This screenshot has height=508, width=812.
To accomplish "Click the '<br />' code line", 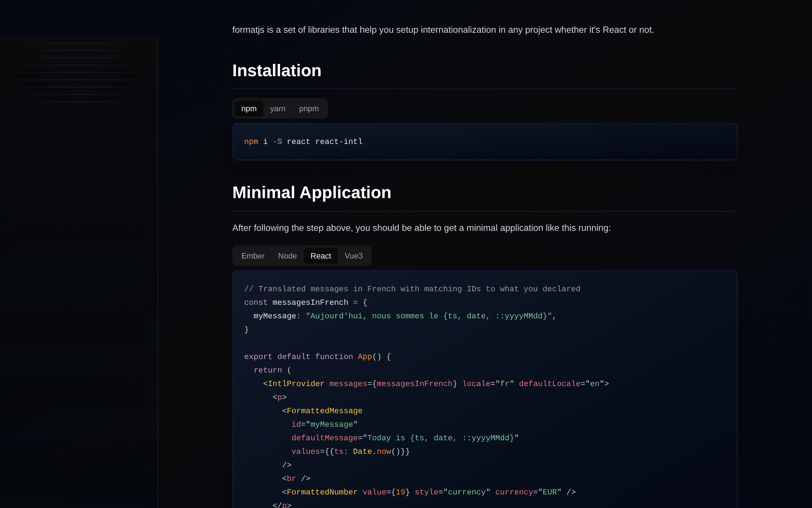I will (x=296, y=478).
